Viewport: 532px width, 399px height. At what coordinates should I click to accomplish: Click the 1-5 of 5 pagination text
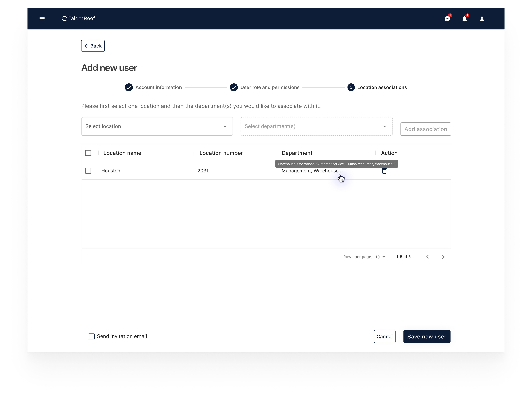click(403, 257)
